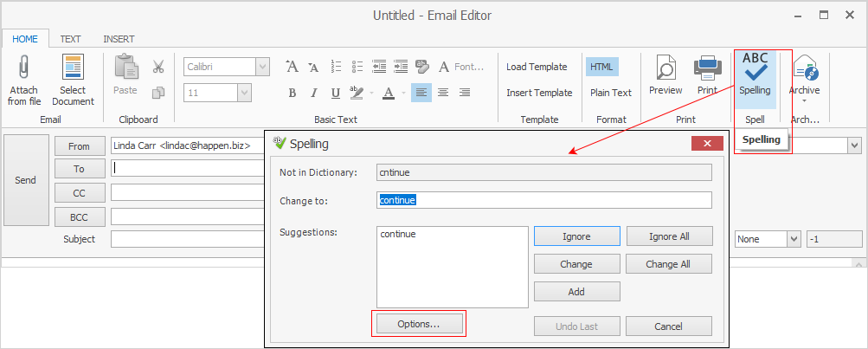The width and height of the screenshot is (868, 349).
Task: Click the Decrease Indent icon
Action: pos(379,67)
